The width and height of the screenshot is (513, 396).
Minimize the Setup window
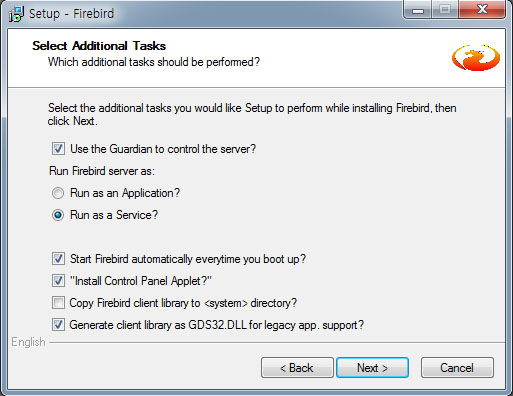pos(418,10)
